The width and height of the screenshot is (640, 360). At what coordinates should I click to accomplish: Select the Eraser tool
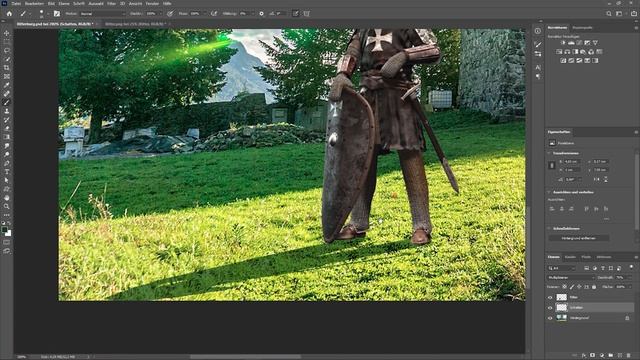point(7,128)
